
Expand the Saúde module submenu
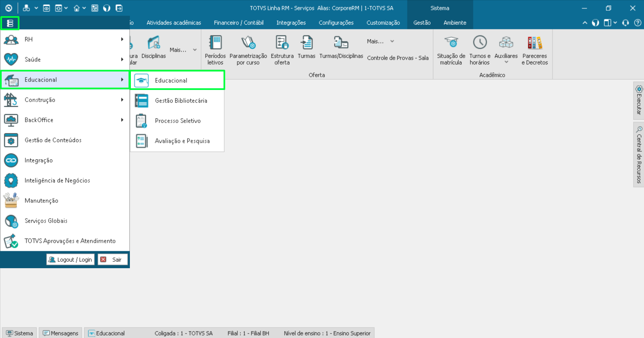click(65, 59)
